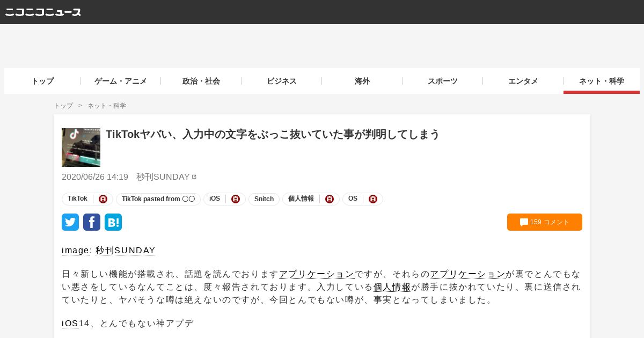Click external link icon next to 秒刊SUNDAY
This screenshot has width=644, height=338.
click(x=194, y=177)
